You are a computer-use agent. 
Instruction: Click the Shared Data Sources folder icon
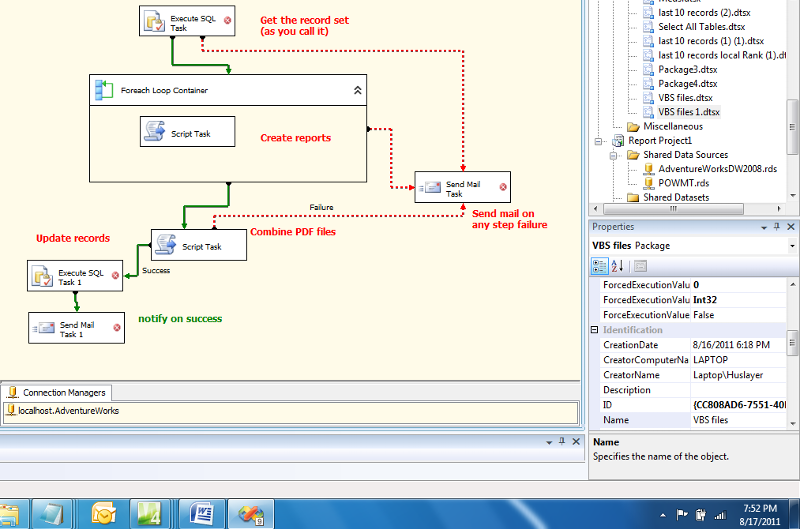[633, 155]
